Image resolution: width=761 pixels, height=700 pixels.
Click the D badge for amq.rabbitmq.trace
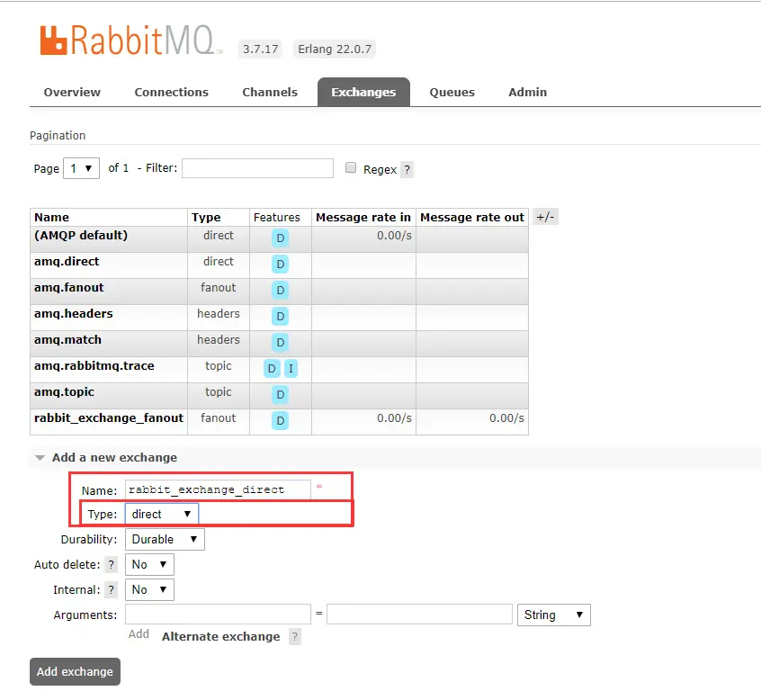272,369
